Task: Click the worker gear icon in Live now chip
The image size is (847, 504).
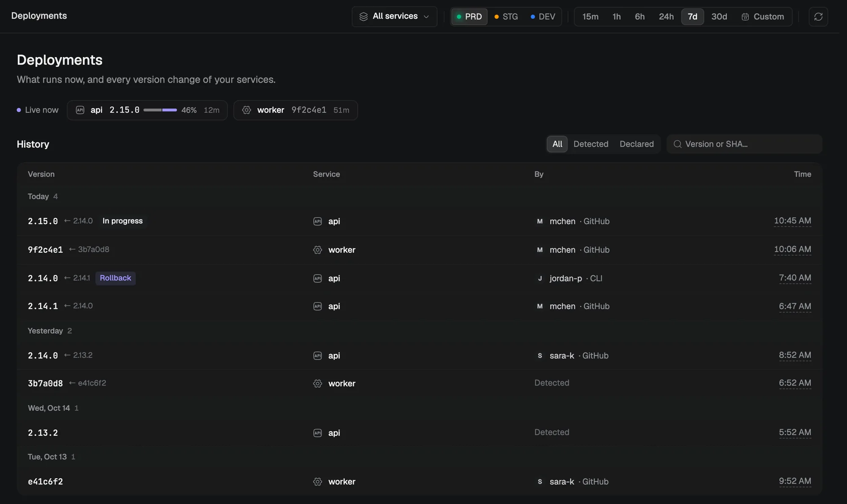Action: coord(246,110)
